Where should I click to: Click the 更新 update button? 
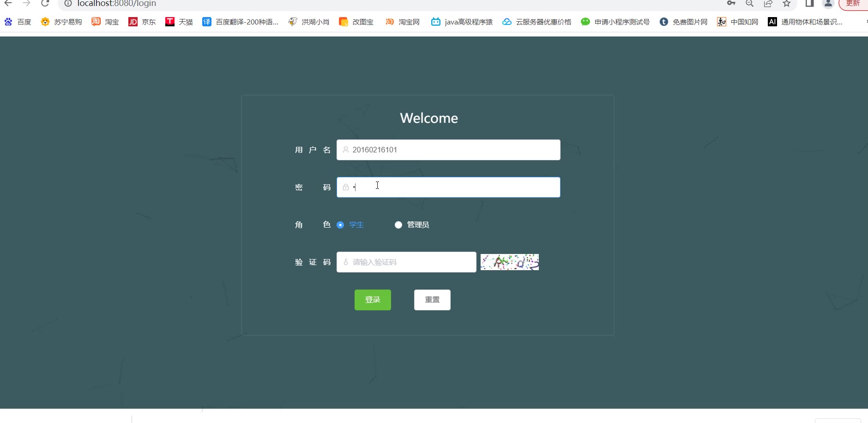pyautogui.click(x=853, y=4)
